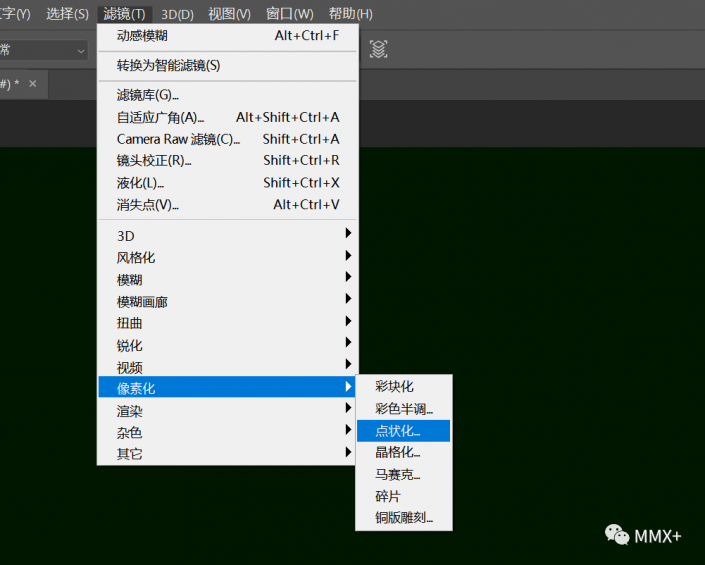Screen dimensions: 705x565
Task: Open 液化 (Liquify) filter
Action: pyautogui.click(x=140, y=183)
